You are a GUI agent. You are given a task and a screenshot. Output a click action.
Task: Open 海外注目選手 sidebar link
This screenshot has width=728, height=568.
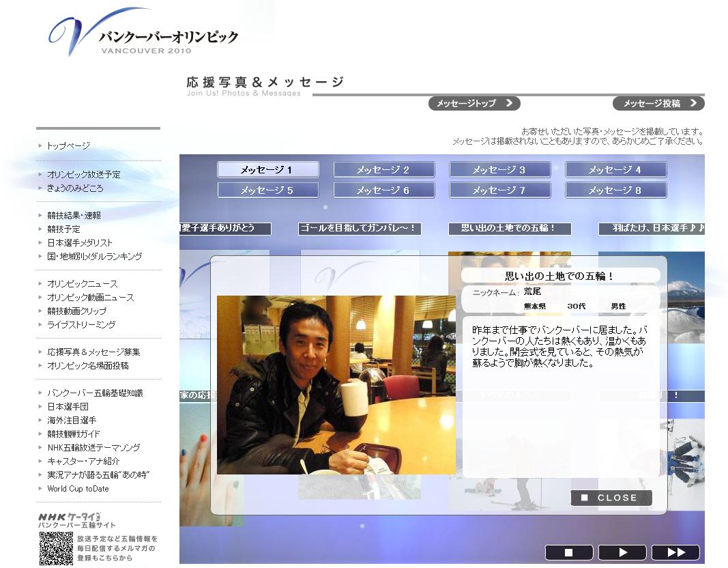click(x=72, y=421)
